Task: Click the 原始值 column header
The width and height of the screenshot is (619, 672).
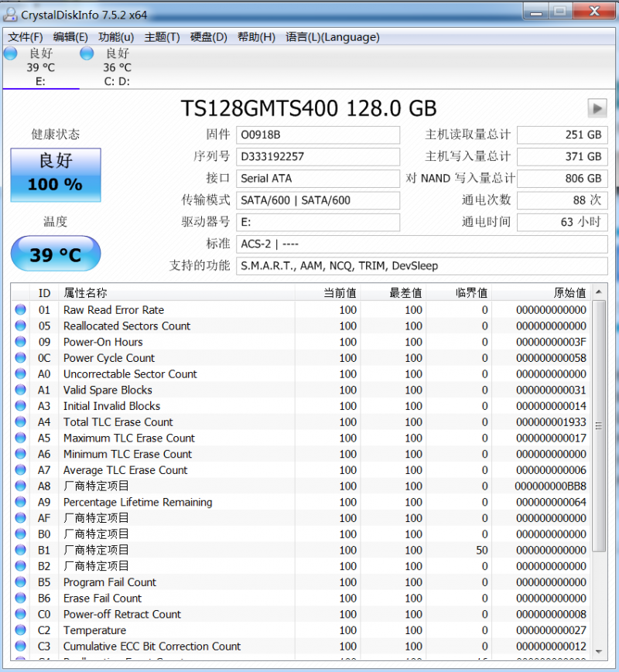Action: 542,293
